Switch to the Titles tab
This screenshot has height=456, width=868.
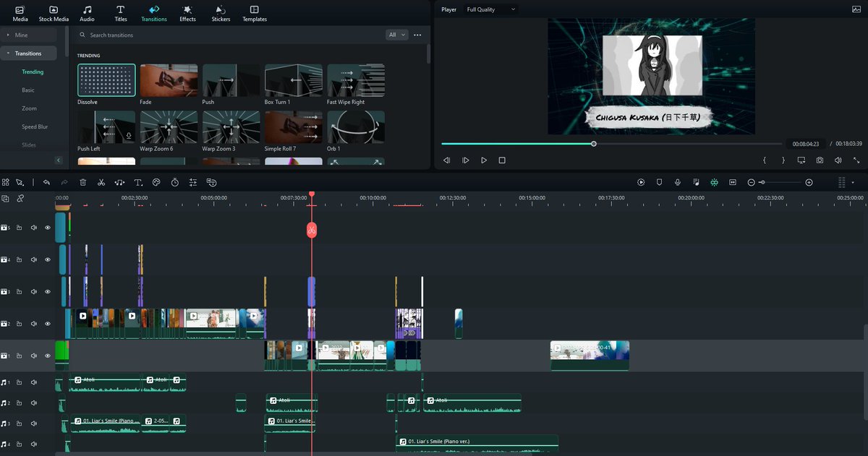(x=120, y=13)
